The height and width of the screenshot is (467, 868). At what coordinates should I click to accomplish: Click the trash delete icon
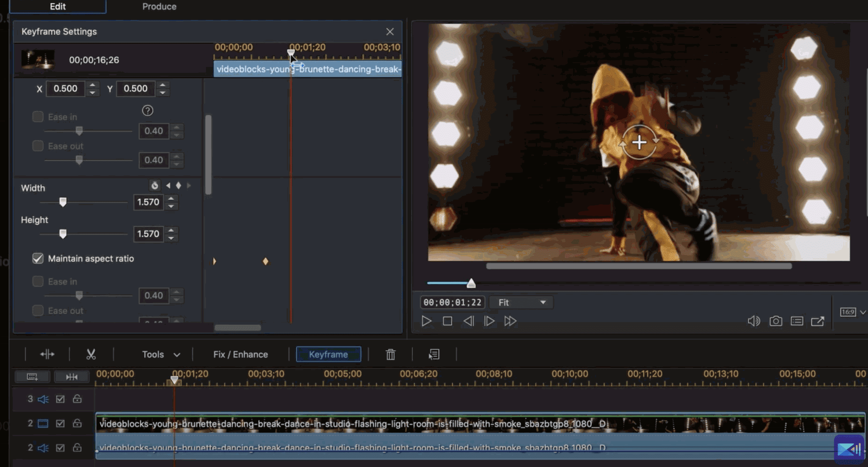point(390,354)
